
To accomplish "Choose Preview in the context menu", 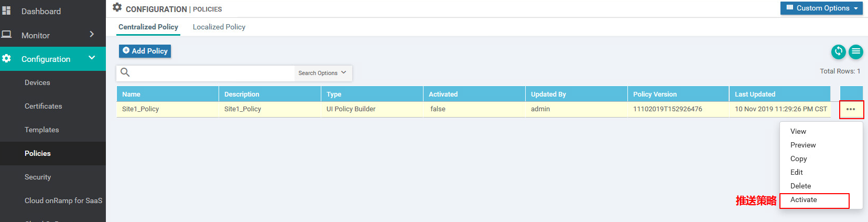I will pos(803,145).
